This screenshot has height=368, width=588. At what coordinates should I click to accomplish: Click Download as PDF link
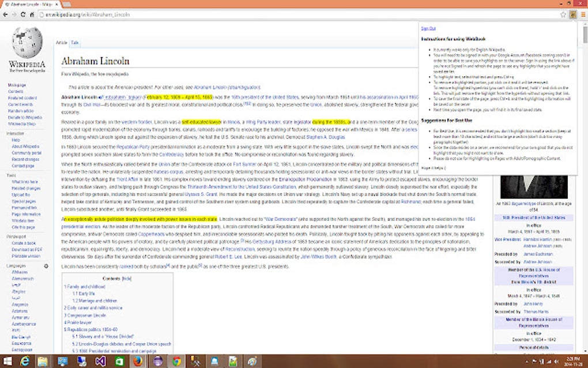(27, 249)
